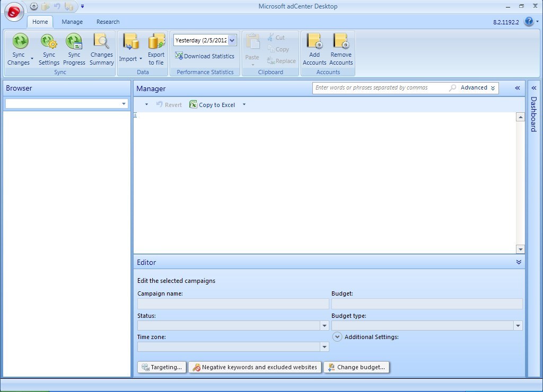The width and height of the screenshot is (543, 392).
Task: Click the Sync Changes icon
Action: point(20,41)
